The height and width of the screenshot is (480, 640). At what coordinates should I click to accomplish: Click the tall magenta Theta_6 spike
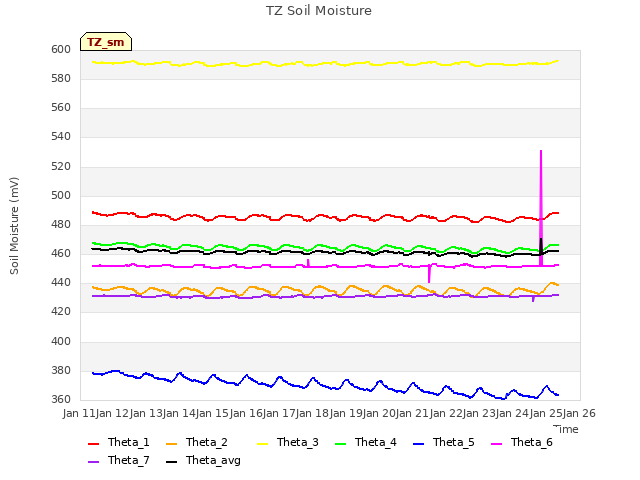[x=541, y=208]
